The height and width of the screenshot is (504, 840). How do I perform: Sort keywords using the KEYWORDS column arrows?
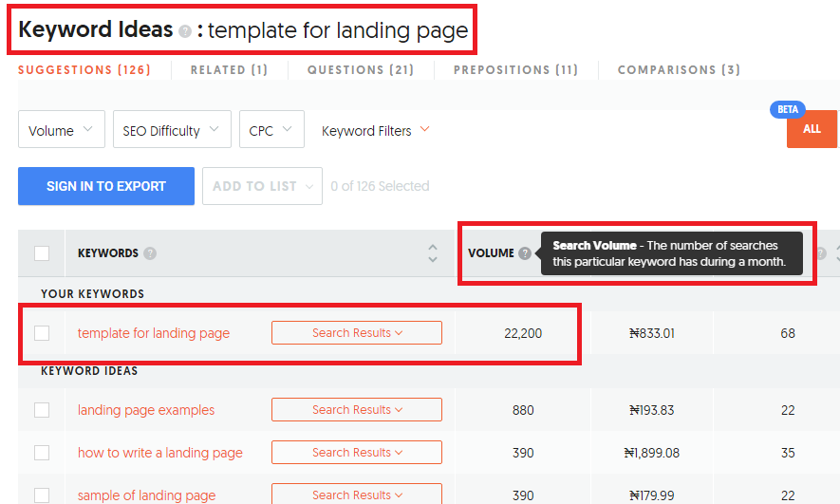(433, 253)
